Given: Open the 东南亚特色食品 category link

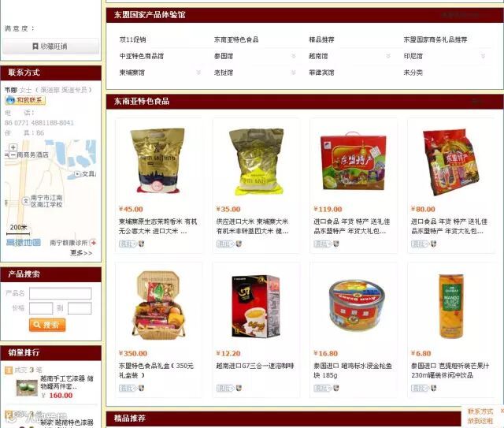Looking at the screenshot, I should (x=236, y=39).
